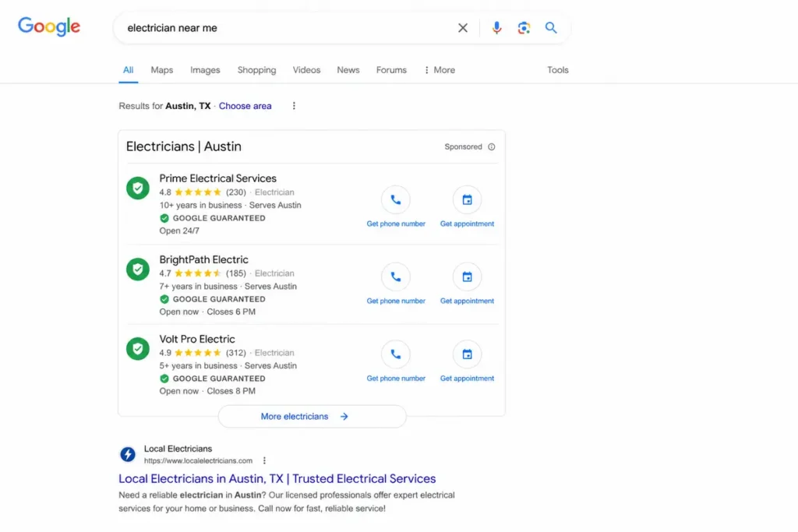Open the Shopping tab
Screen dimensions: 798x532
click(x=256, y=70)
